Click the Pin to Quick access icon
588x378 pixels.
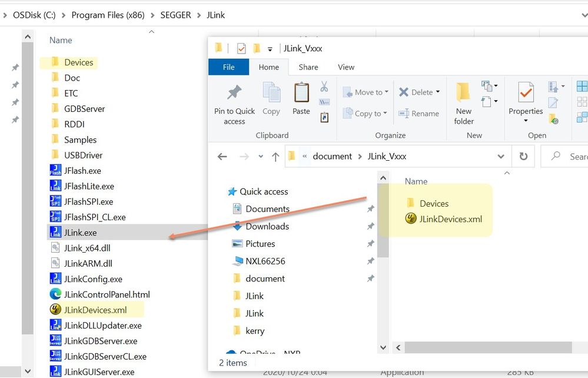tap(234, 93)
